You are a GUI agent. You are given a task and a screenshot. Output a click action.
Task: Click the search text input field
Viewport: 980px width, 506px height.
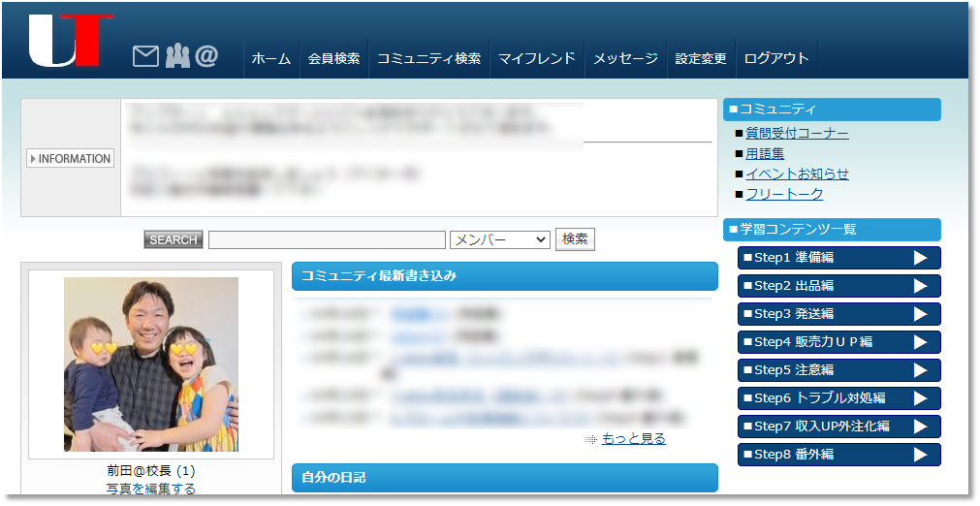coord(327,239)
